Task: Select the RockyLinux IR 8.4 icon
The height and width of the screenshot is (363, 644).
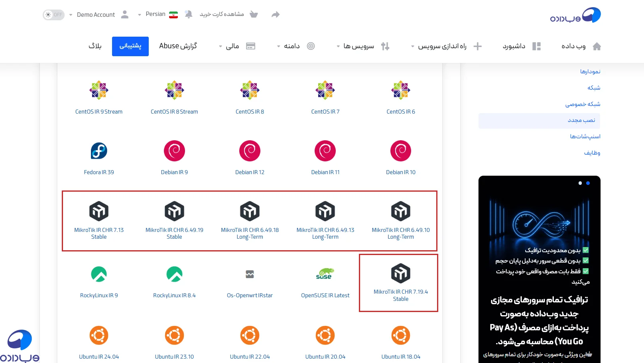Action: point(174,274)
